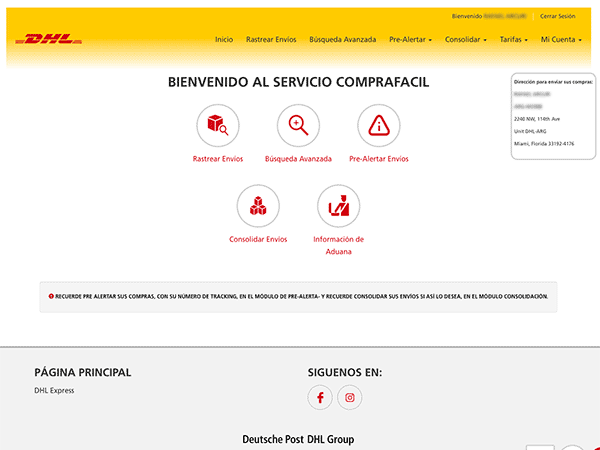Viewport: 600px width, 450px height.
Task: Choose the Consolidar Envíos boxes icon
Action: (x=258, y=206)
